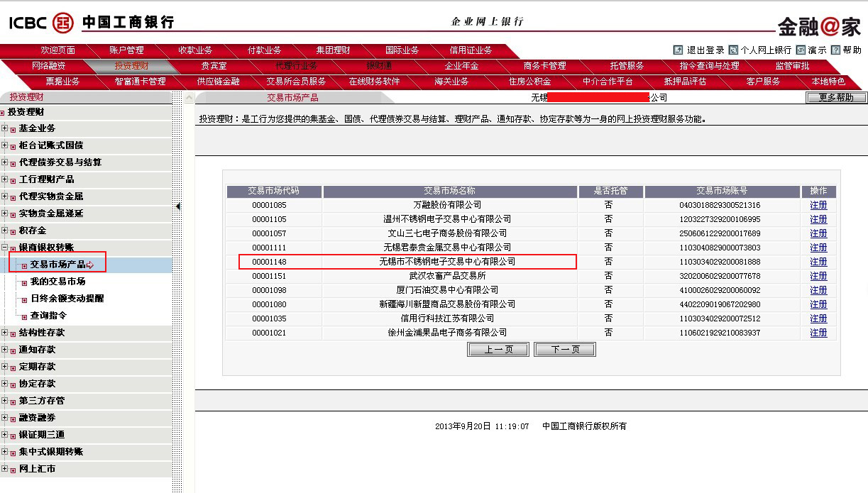The width and height of the screenshot is (868, 493).
Task: Expand 代理债券交易与结算 in the tree
Action: (5, 162)
